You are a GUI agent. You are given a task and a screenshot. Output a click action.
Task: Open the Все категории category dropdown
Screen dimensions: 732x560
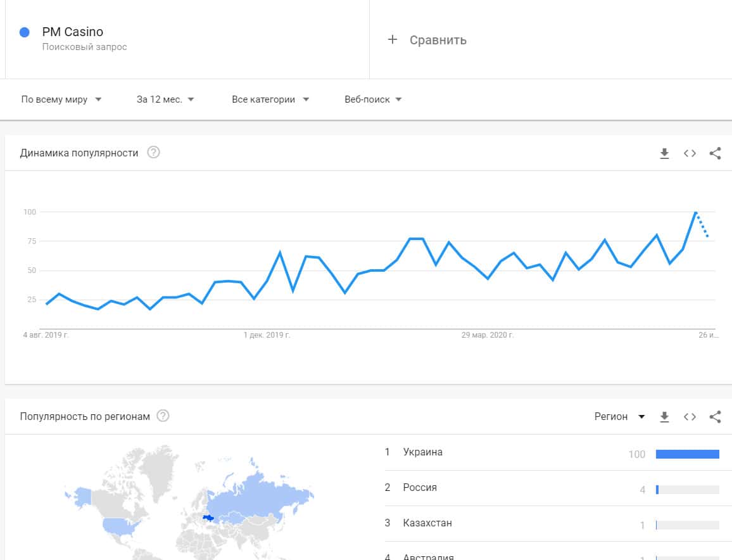[270, 99]
